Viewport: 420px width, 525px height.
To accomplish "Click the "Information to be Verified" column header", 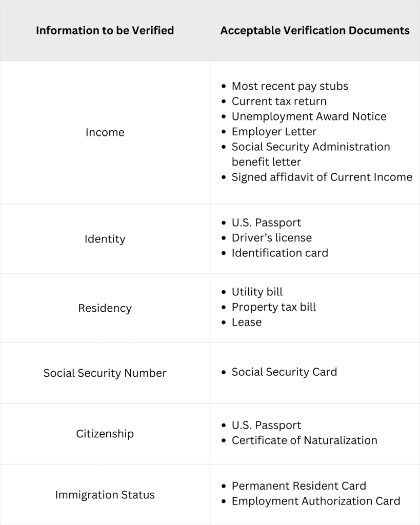I will tap(105, 31).
